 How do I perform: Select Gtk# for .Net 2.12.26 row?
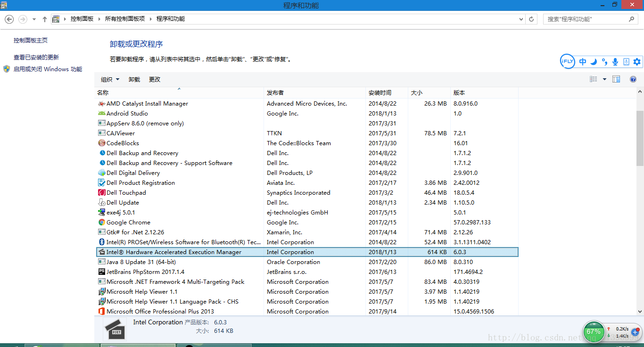click(x=307, y=232)
